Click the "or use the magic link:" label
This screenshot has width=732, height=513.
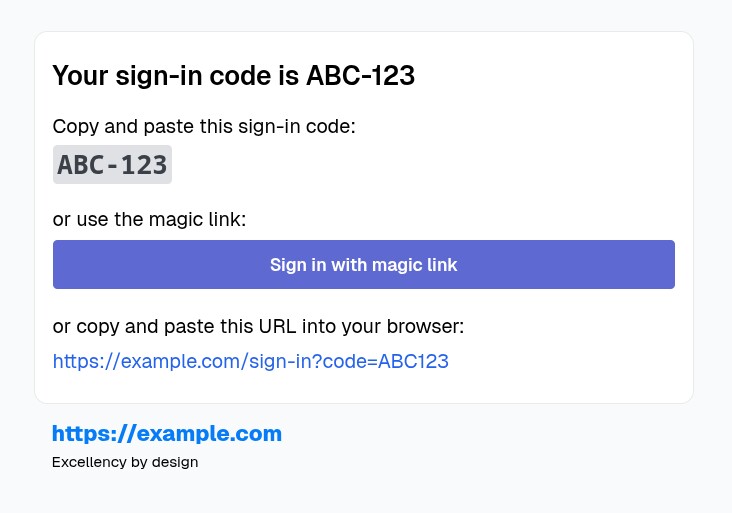pyautogui.click(x=149, y=219)
